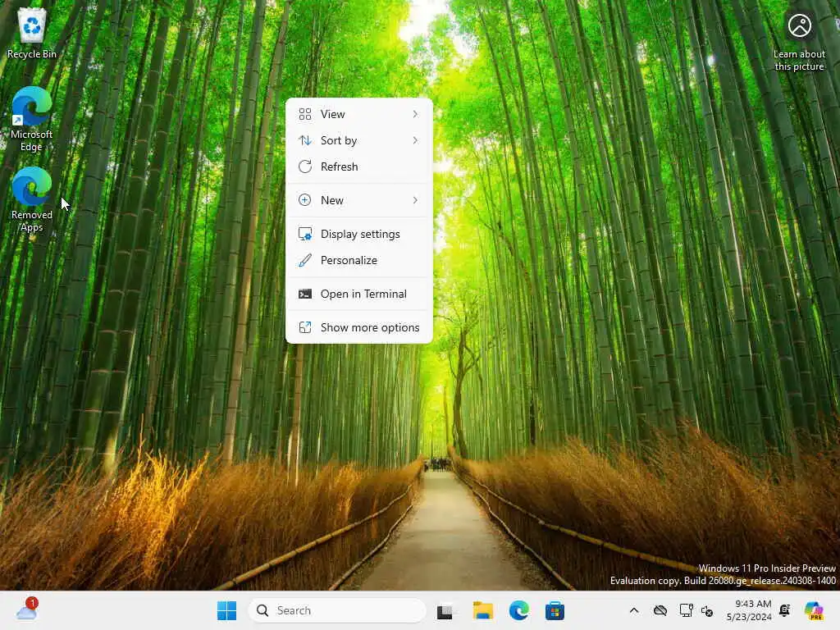This screenshot has height=630, width=840.
Task: Show hidden system tray icons
Action: click(x=634, y=610)
